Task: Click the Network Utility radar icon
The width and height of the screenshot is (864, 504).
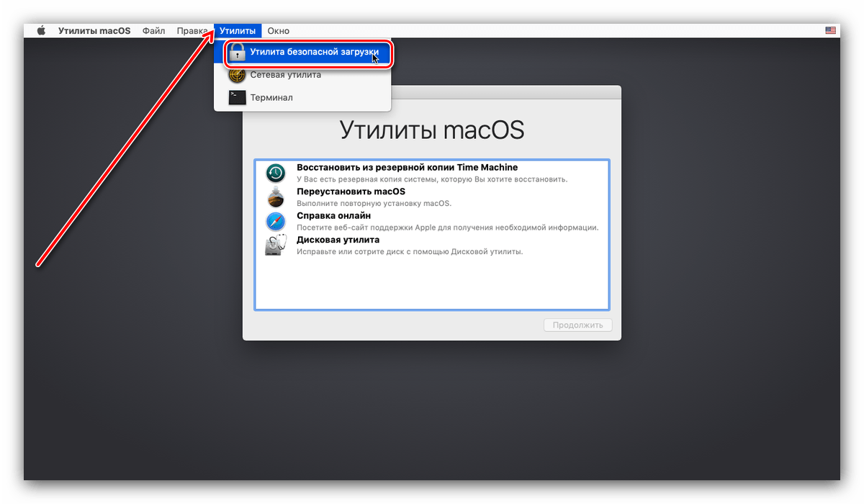Action: pos(237,75)
